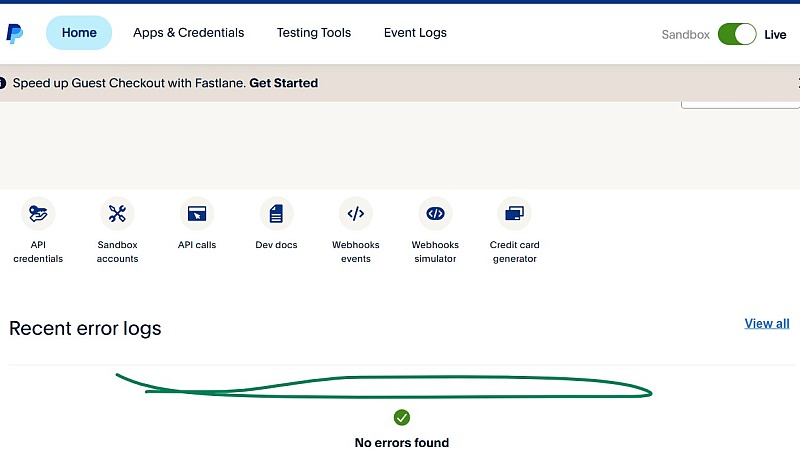The image size is (800, 452).
Task: Click the Get Started link
Action: (284, 83)
